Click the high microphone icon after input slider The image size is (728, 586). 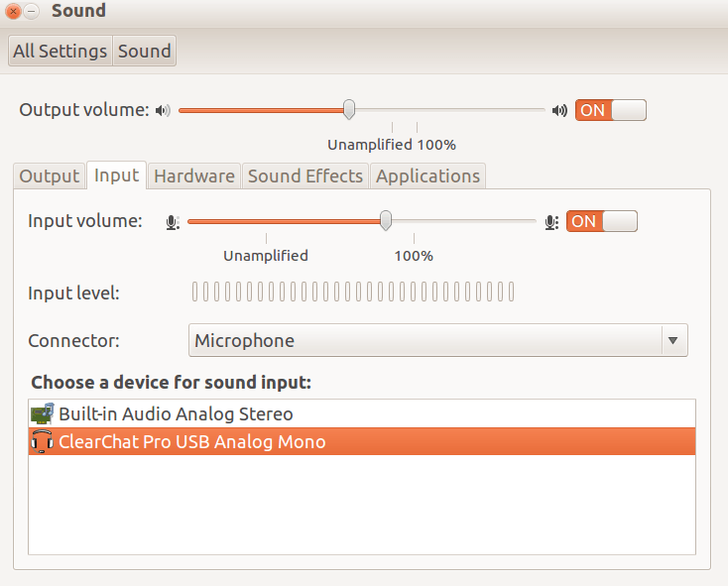(x=551, y=222)
